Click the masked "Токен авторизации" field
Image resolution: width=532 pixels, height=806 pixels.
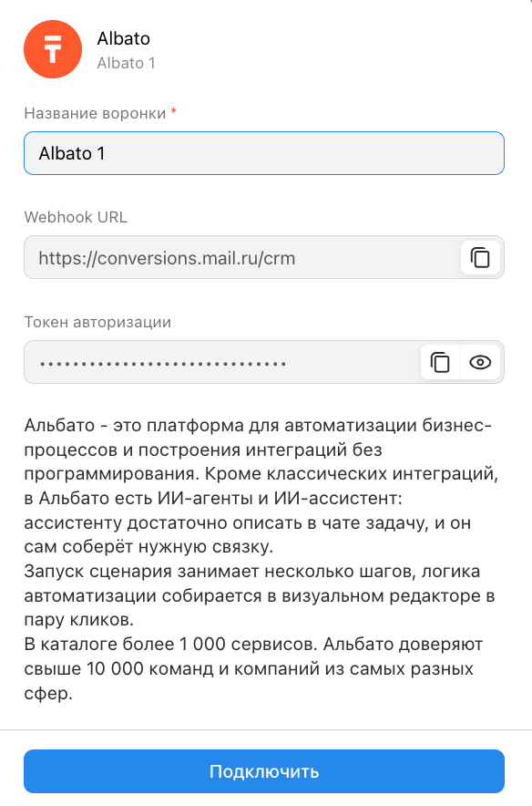(222, 362)
